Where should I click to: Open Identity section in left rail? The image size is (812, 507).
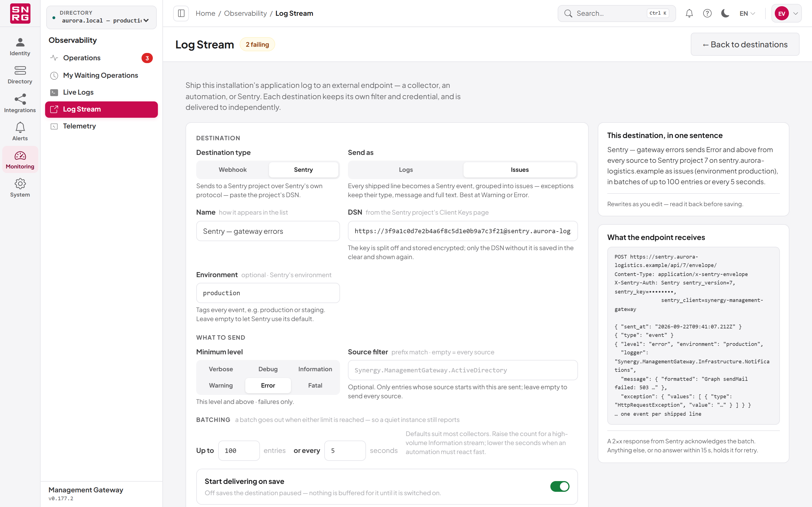coord(20,46)
